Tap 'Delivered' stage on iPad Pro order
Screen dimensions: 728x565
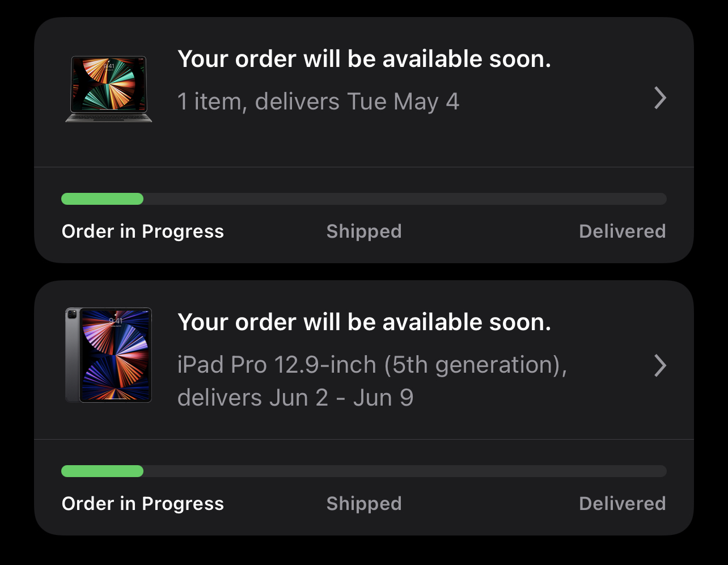coord(622,504)
